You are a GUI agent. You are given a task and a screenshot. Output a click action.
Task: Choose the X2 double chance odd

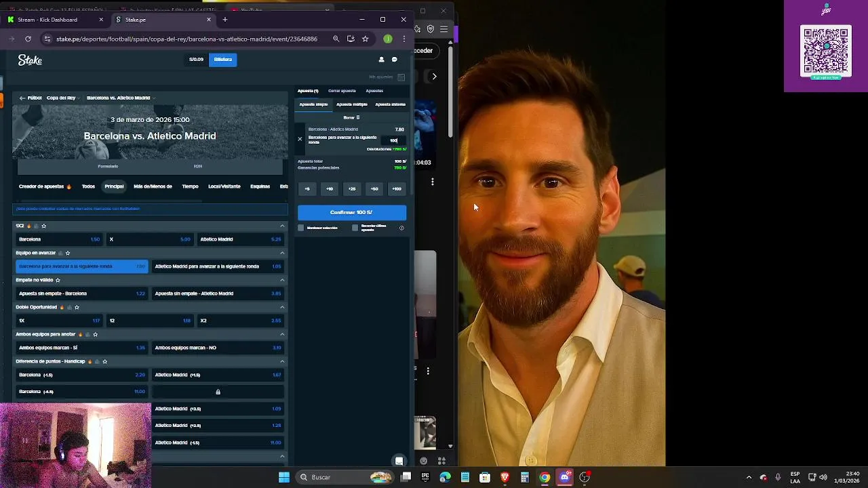click(240, 321)
